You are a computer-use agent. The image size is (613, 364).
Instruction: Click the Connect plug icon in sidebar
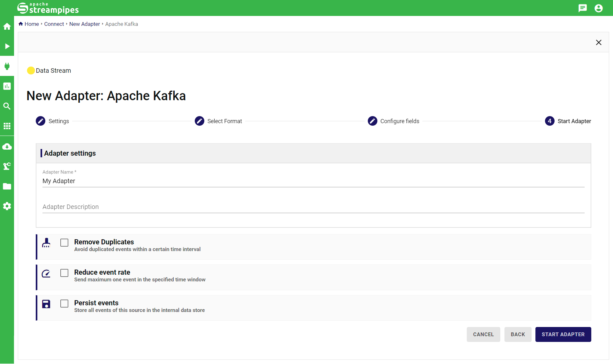(7, 66)
